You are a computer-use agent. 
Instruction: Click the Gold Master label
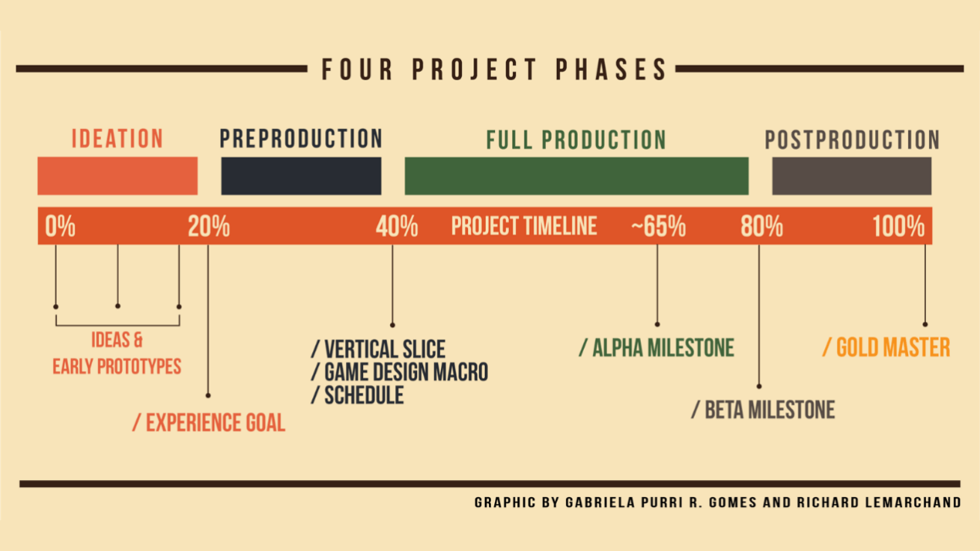(x=887, y=348)
